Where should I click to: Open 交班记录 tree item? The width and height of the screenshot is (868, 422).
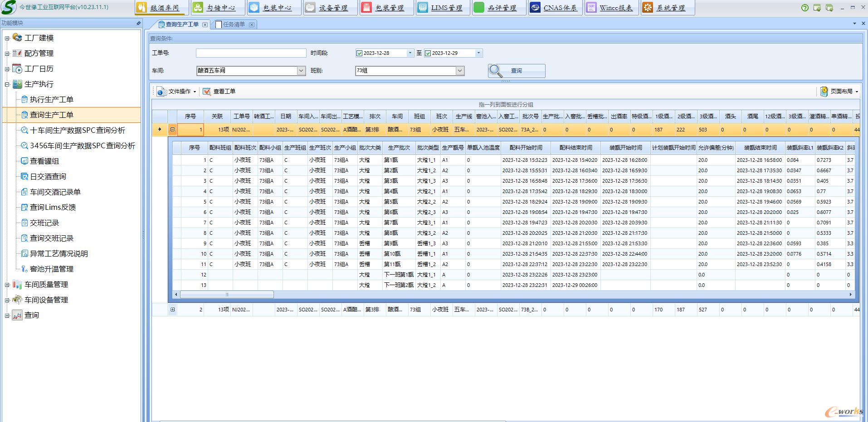[x=44, y=223]
